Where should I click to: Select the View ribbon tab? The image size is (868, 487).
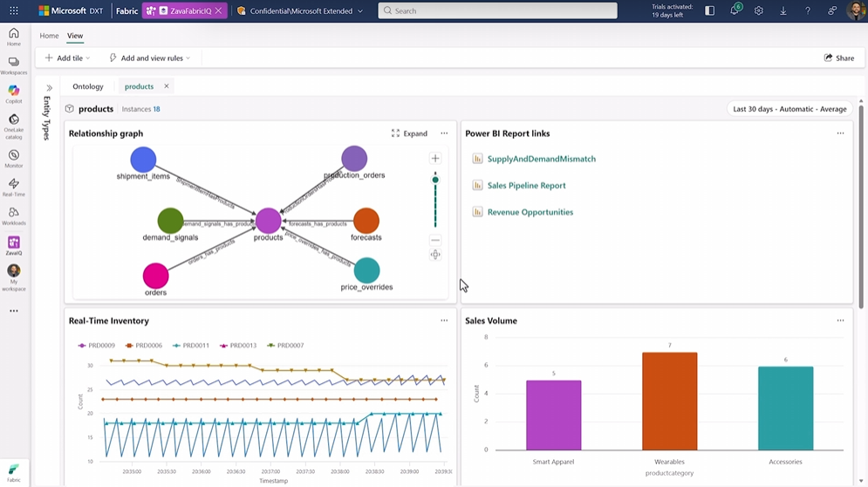point(75,36)
